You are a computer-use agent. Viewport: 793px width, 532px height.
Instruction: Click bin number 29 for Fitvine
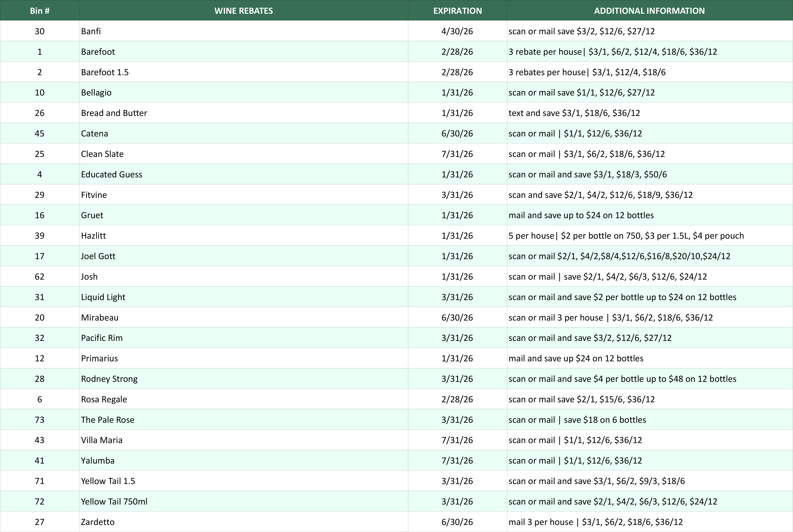40,195
